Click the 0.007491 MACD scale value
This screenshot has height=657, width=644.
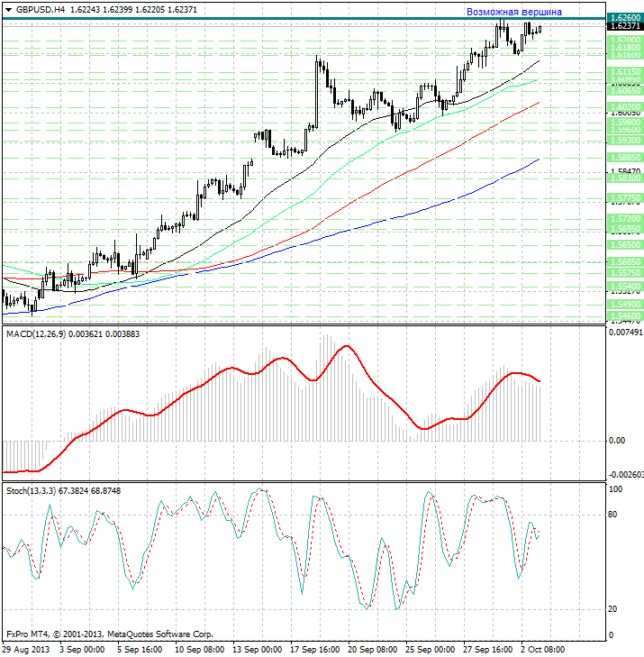[x=624, y=333]
